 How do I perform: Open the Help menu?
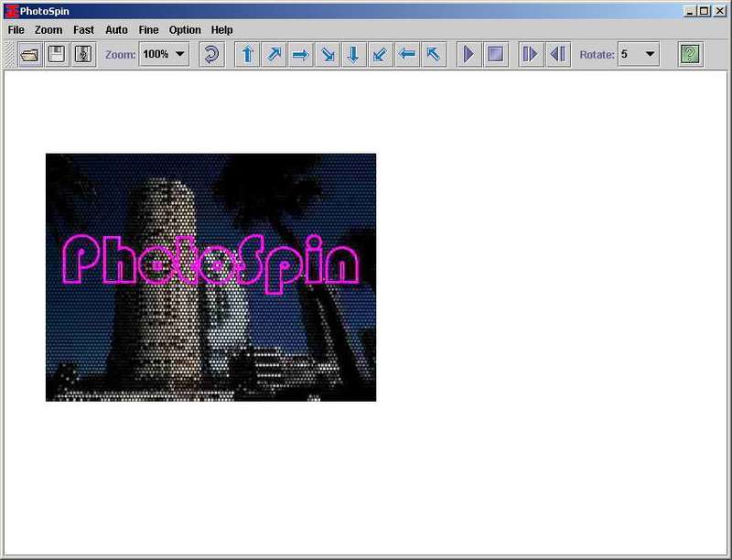coord(221,30)
